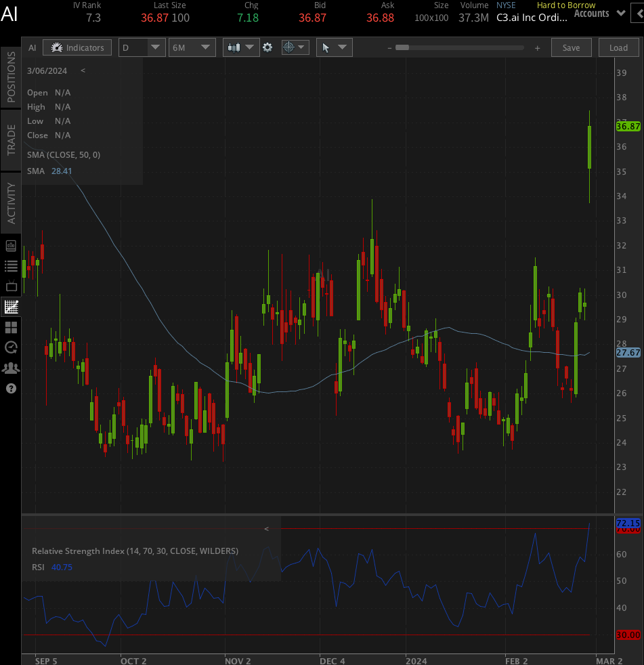The height and width of the screenshot is (665, 644).
Task: Collapse the RSI study label arrow
Action: 266,529
